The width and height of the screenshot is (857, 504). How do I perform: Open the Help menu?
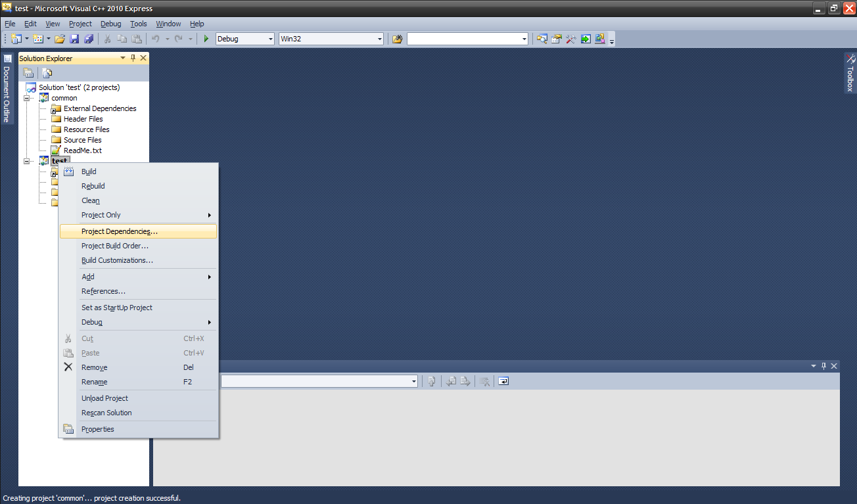[197, 24]
